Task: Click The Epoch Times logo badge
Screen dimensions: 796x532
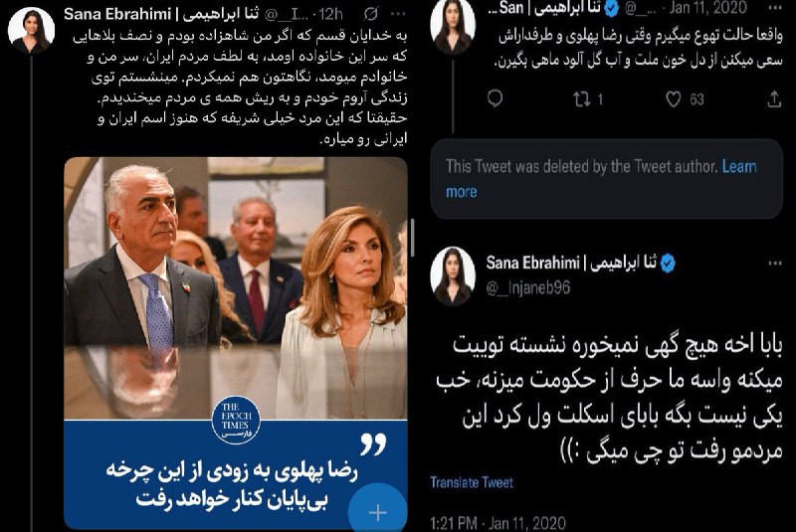Action: pos(236,421)
